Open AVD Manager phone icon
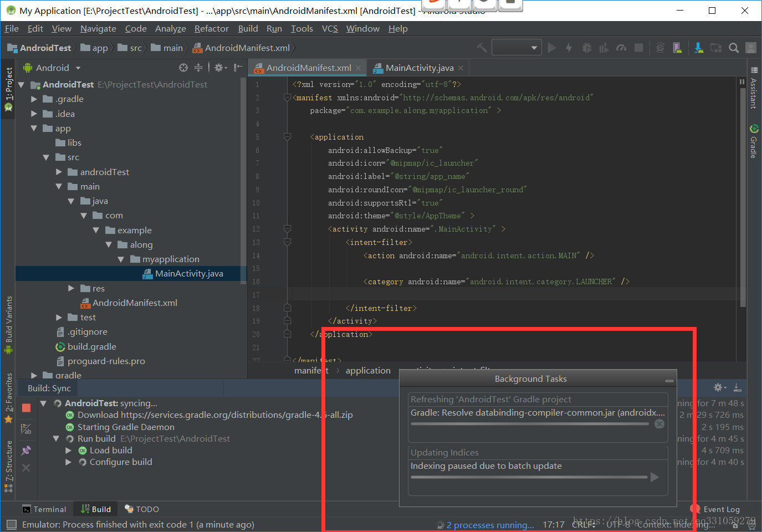Viewport: 762px width, 532px height. (677, 48)
